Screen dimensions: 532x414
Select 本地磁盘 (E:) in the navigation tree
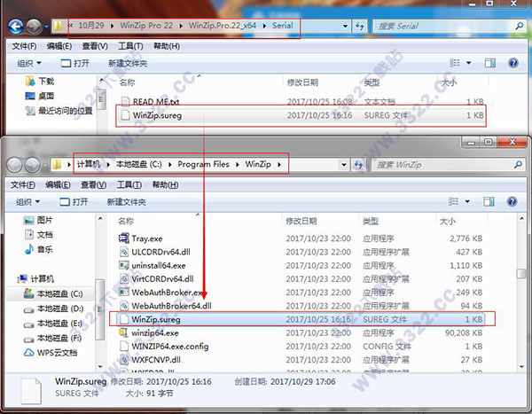(x=53, y=324)
